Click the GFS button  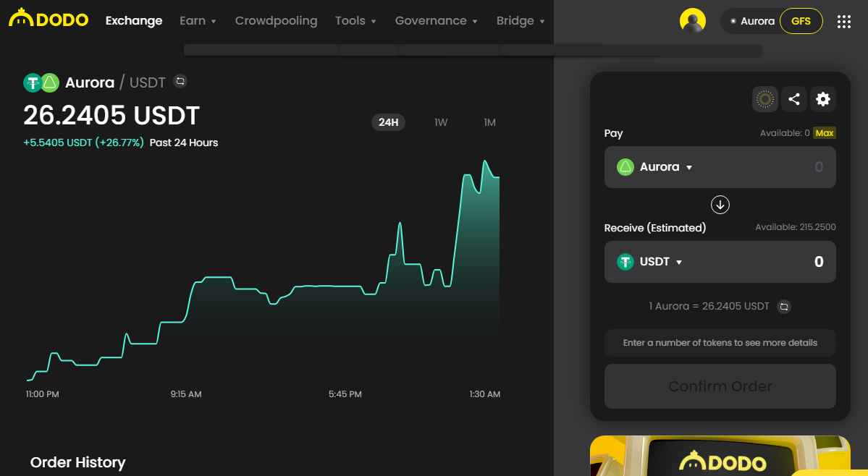[801, 21]
